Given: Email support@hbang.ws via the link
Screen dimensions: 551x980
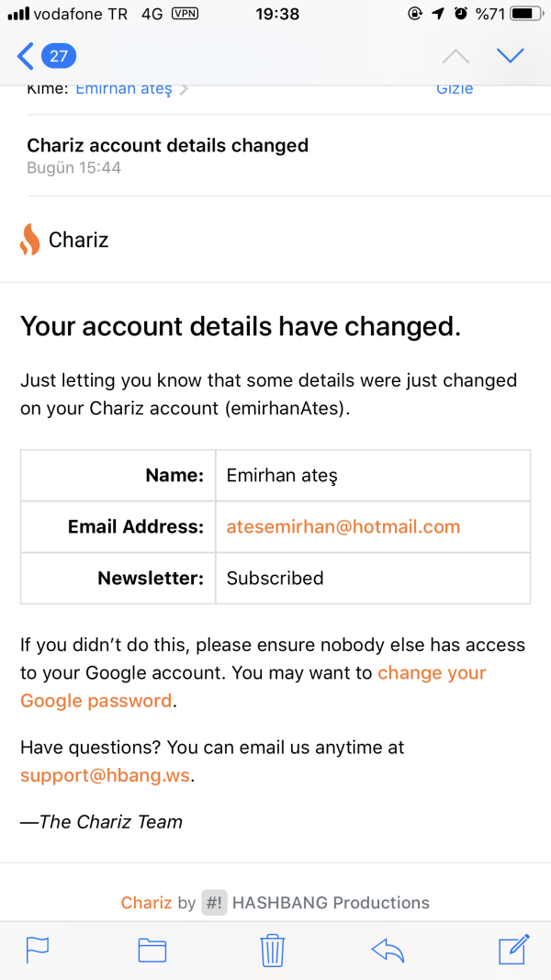Looking at the screenshot, I should (x=105, y=774).
